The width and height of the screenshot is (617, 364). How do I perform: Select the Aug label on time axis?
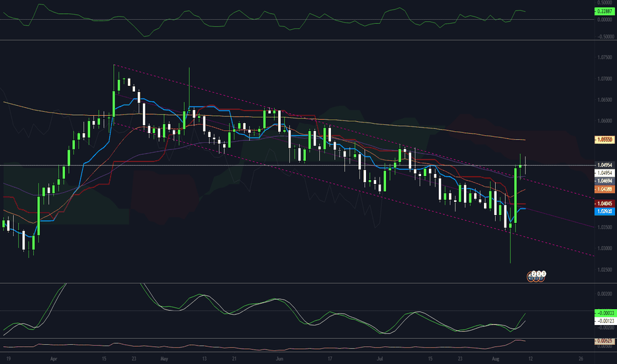(x=495, y=359)
